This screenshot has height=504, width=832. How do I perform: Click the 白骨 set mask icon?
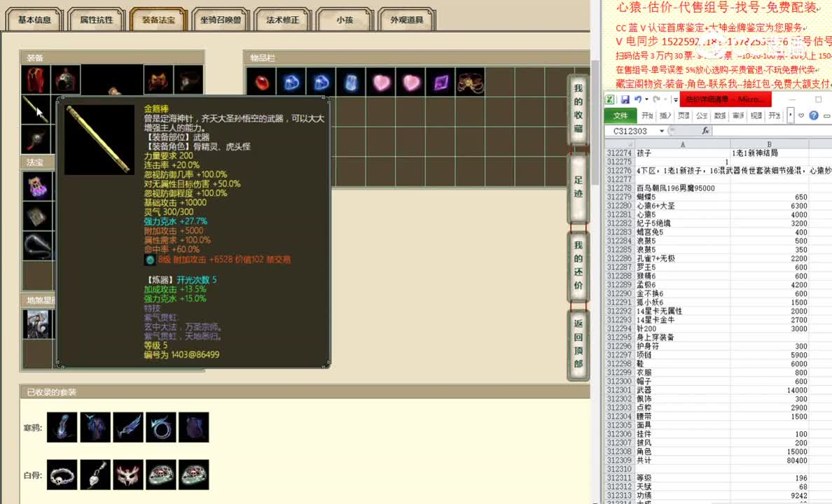pyautogui.click(x=128, y=475)
